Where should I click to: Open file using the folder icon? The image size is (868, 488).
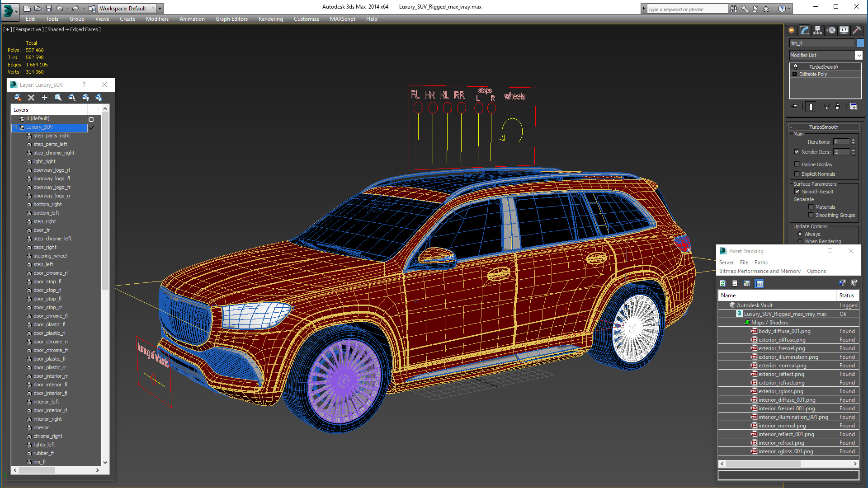click(38, 8)
